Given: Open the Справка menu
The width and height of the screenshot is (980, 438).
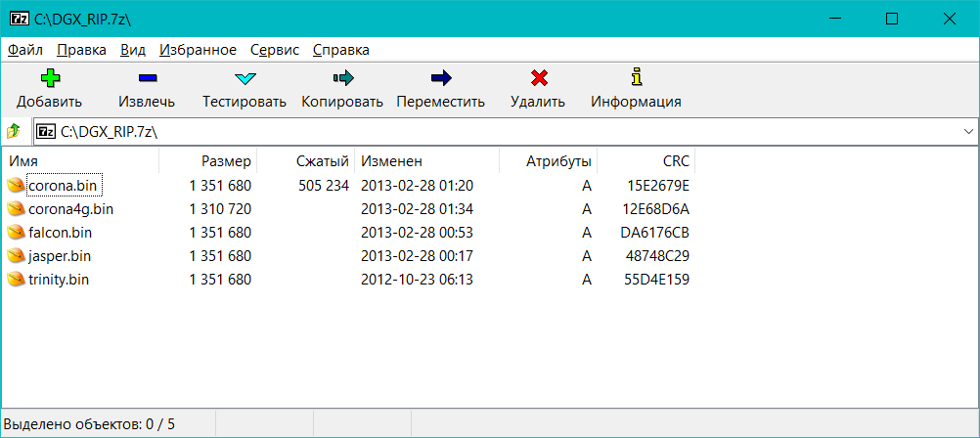Looking at the screenshot, I should [x=340, y=50].
